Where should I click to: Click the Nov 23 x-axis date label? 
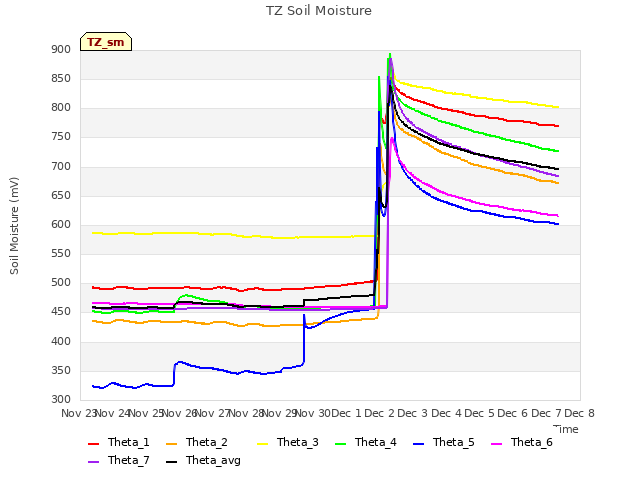[79, 413]
